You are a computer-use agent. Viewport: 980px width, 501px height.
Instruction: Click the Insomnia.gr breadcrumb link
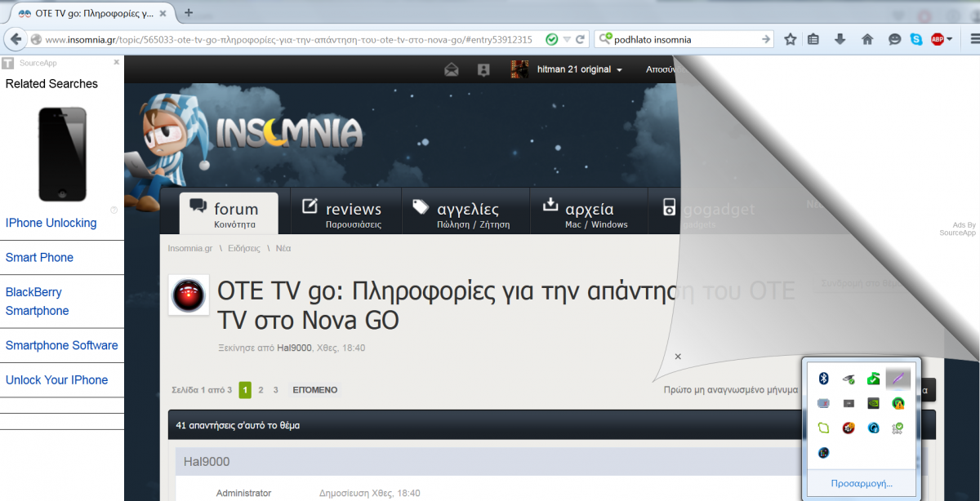pos(190,248)
